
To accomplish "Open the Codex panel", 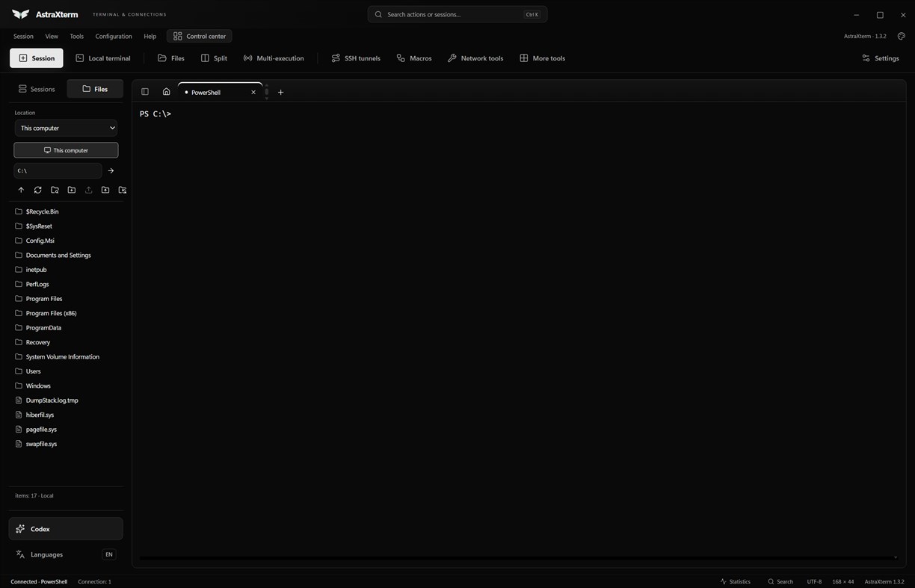I will [66, 529].
